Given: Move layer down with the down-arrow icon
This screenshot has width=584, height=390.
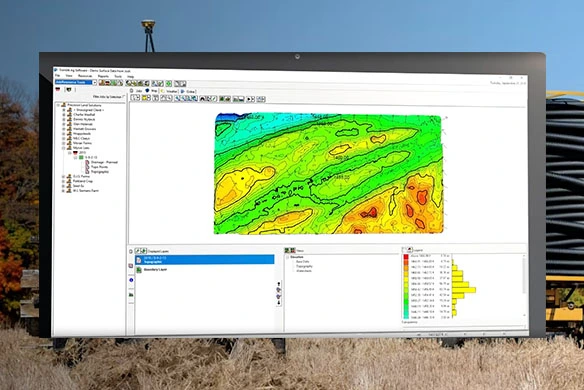Looking at the screenshot, I should coord(279,302).
